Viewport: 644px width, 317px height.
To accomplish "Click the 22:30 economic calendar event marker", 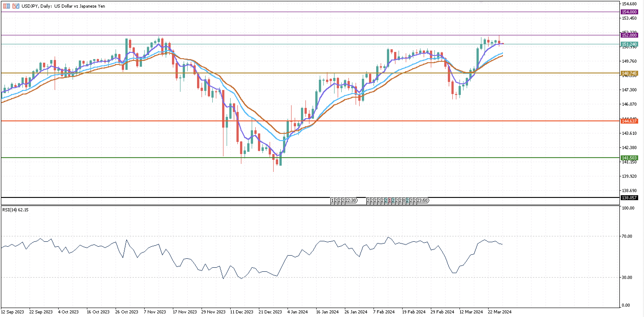I will pos(351,201).
